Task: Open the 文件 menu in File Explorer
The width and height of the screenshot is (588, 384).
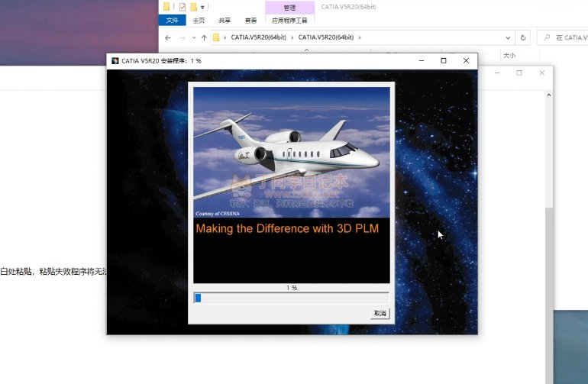Action: (172, 21)
